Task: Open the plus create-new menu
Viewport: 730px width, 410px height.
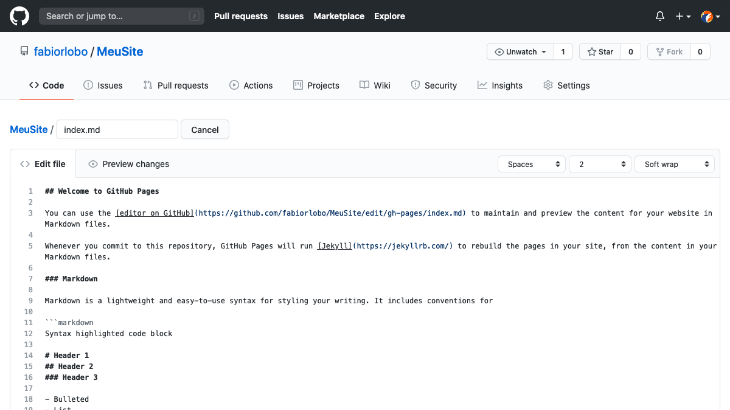Action: (683, 16)
